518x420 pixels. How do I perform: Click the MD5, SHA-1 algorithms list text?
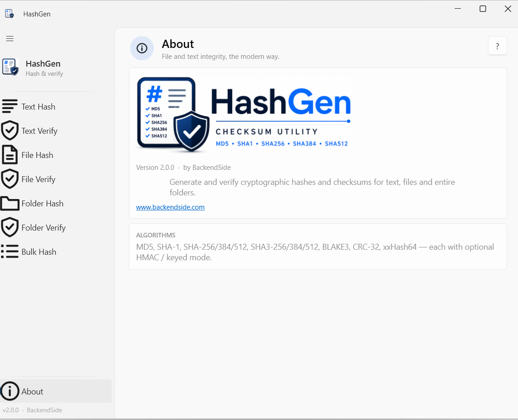[x=315, y=252]
